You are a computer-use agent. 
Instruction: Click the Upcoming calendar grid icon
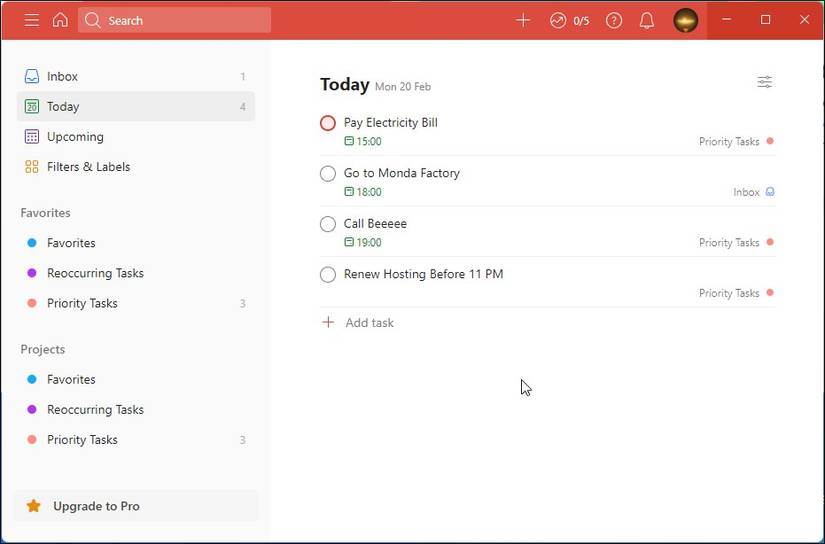coord(32,137)
